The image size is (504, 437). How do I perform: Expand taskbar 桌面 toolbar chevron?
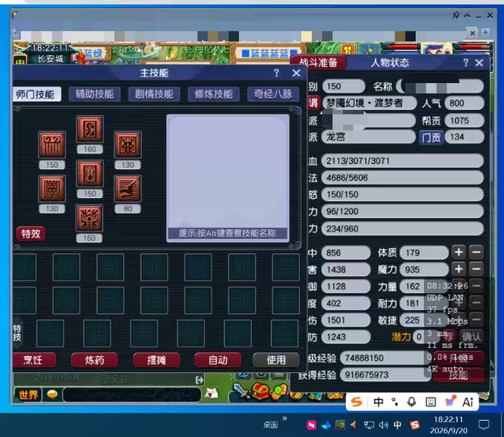tap(285, 418)
